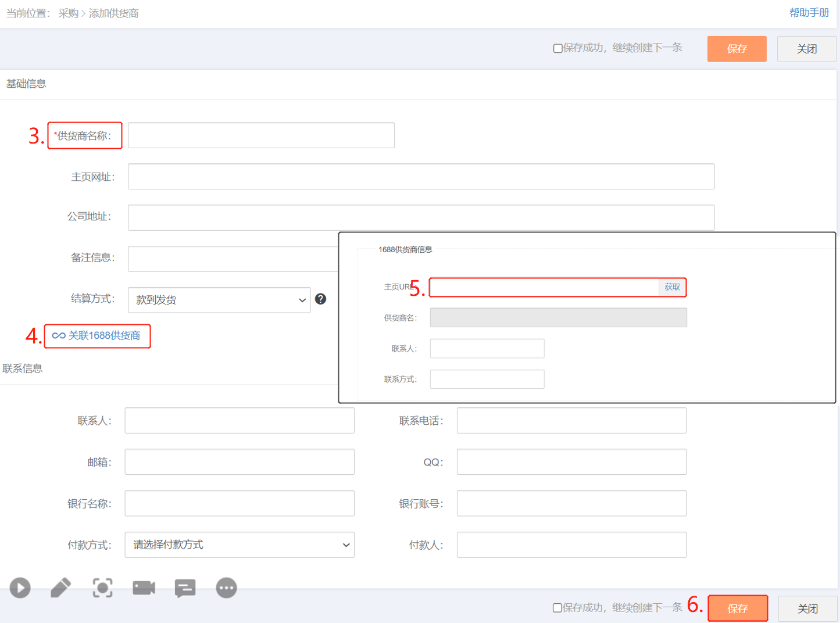Focus the 主页网址 input field
Viewport: 840px width, 623px height.
(x=421, y=177)
